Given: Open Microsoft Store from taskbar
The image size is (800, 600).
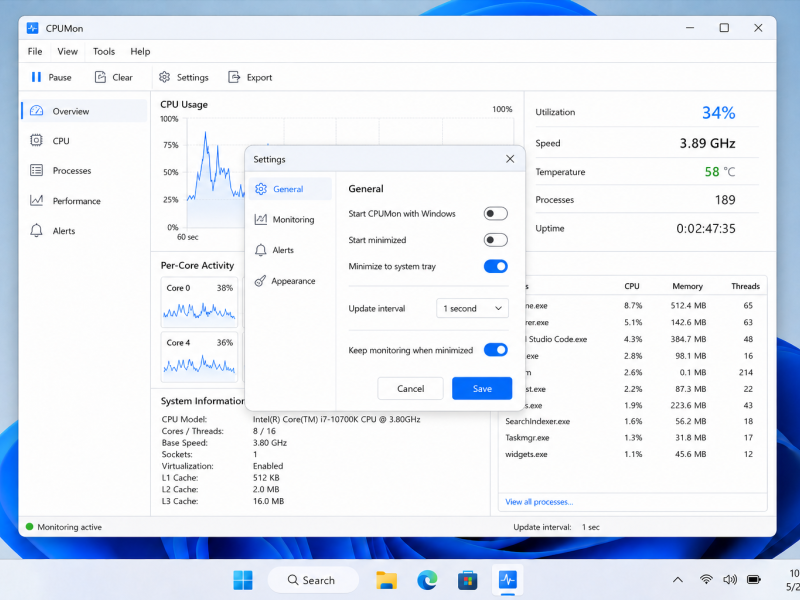Looking at the screenshot, I should pos(467,580).
